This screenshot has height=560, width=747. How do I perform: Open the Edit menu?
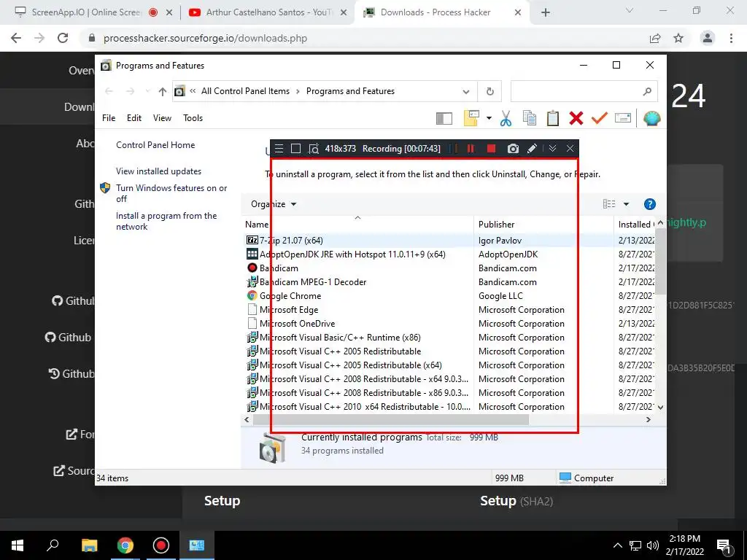(x=134, y=118)
